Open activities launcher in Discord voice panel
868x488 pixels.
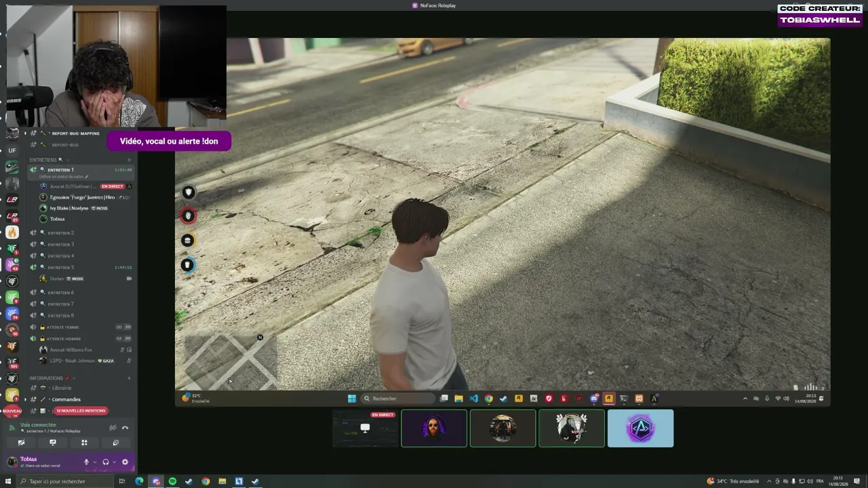pos(84,443)
